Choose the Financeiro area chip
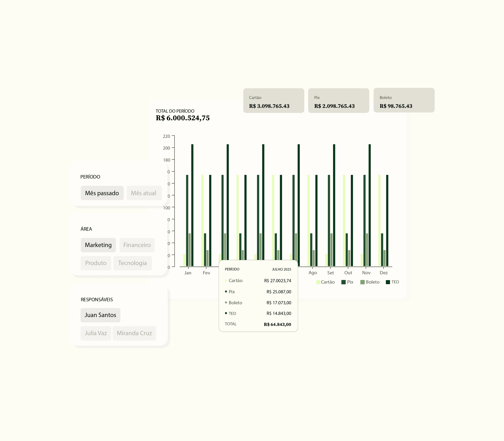 tap(137, 245)
